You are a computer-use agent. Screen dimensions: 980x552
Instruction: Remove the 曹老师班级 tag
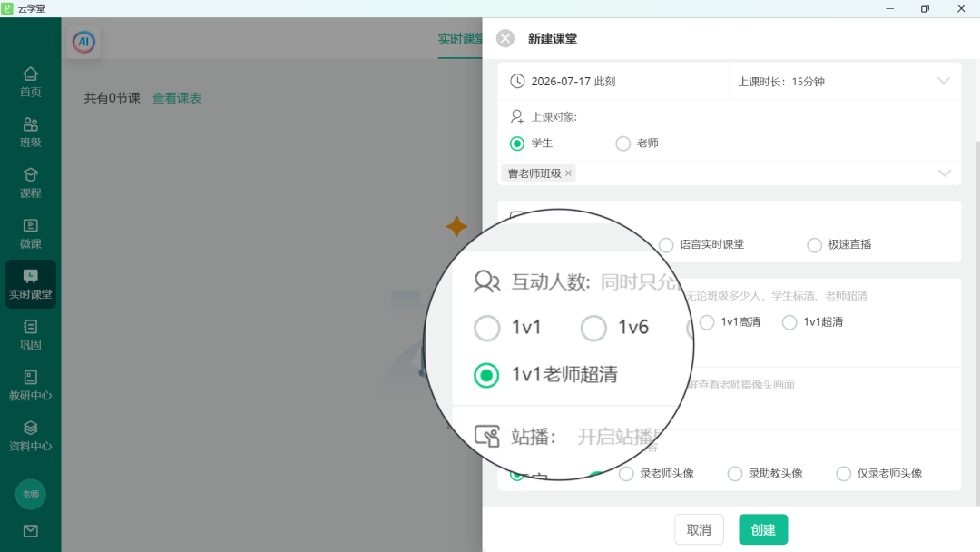point(568,173)
